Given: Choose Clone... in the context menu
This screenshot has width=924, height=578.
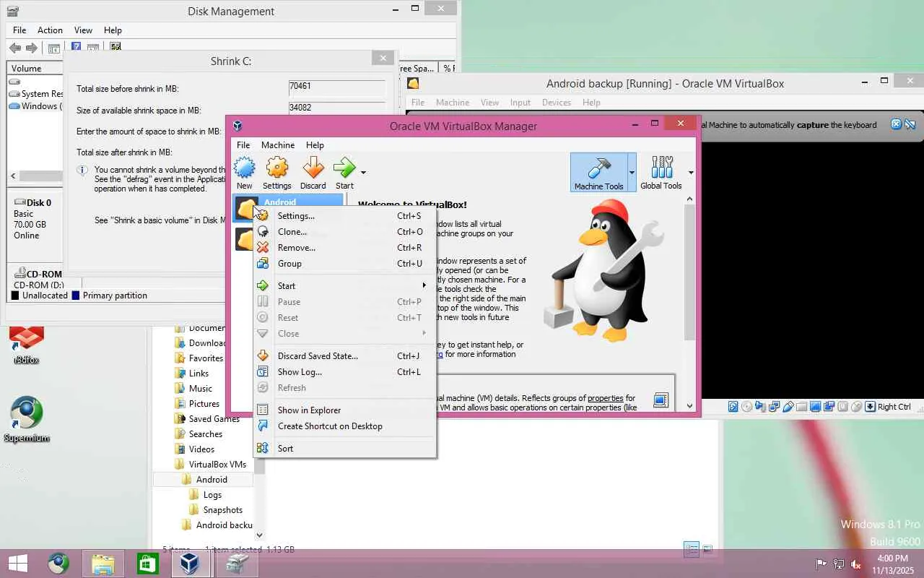Looking at the screenshot, I should click(x=345, y=232).
